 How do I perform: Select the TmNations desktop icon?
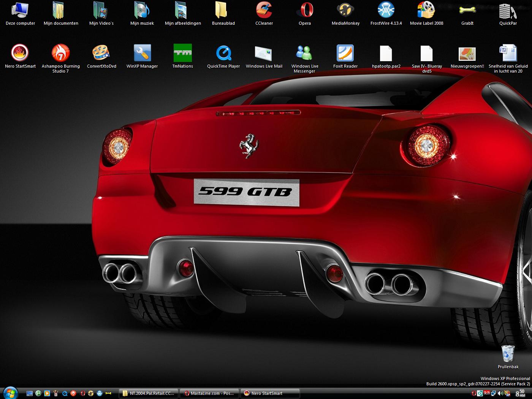coord(183,57)
